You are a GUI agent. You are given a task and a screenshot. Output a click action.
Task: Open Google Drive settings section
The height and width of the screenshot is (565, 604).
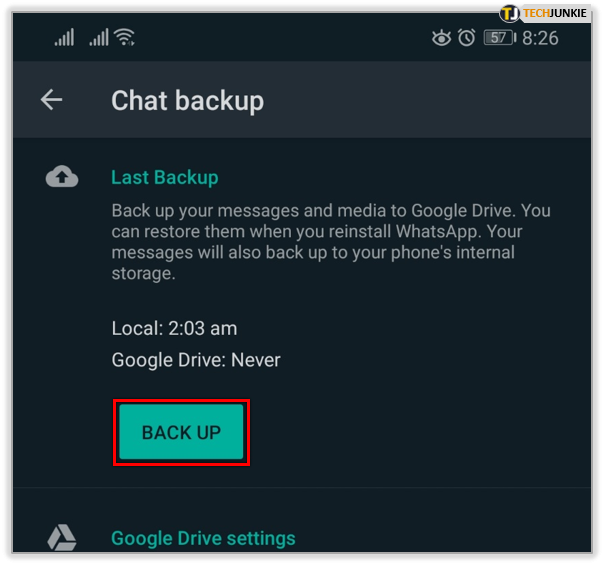(x=203, y=538)
